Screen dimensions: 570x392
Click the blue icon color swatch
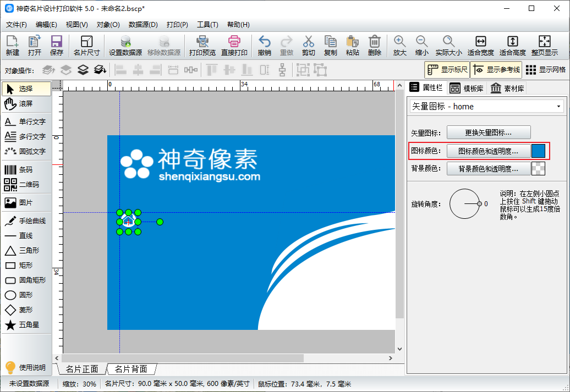click(x=539, y=151)
